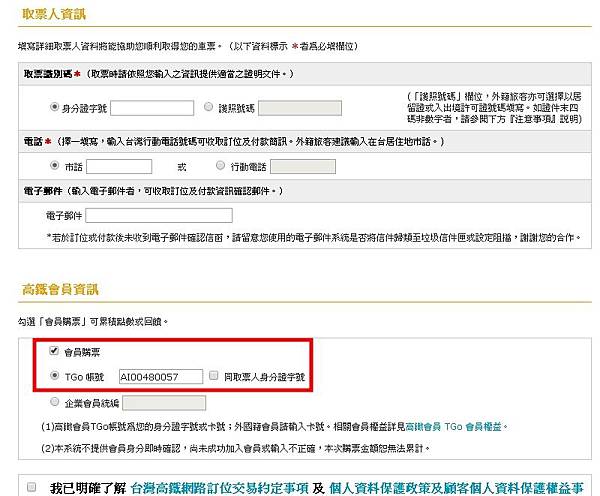The width and height of the screenshot is (600, 496).
Task: Check the 同取票人身分證字號 checkbox
Action: [214, 375]
